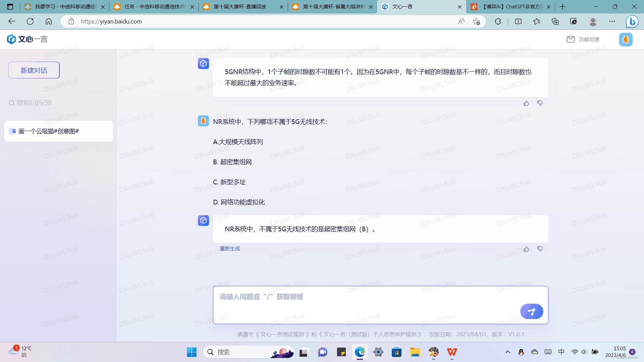This screenshot has height=362, width=644.
Task: Open the weather widget showing 12°C
Action: click(x=20, y=352)
